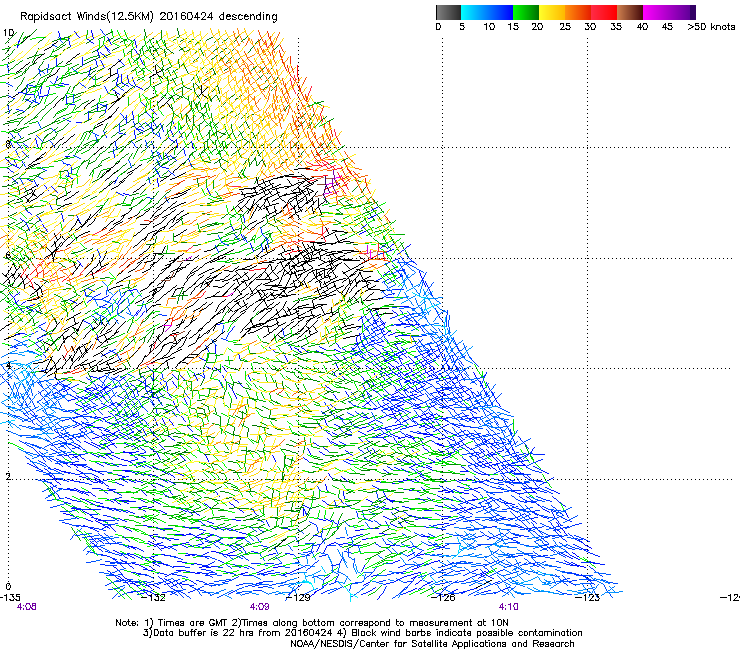Click the '20' label under the color scale

[538, 27]
